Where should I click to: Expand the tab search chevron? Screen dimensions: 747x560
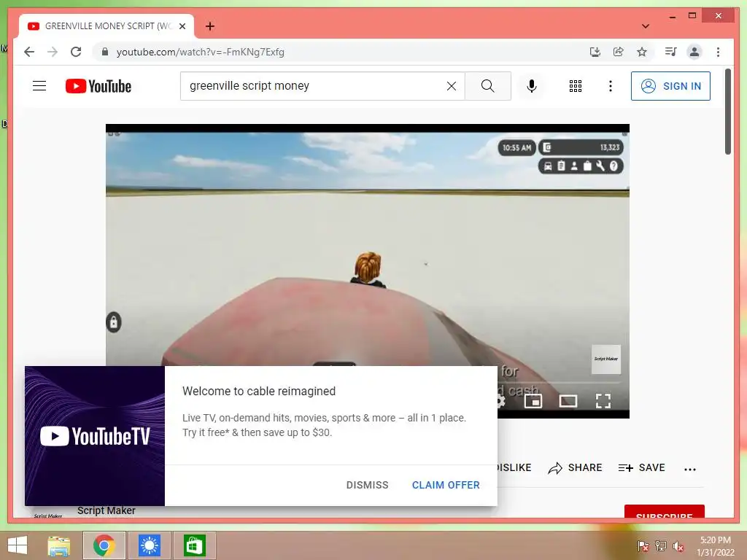(x=646, y=26)
